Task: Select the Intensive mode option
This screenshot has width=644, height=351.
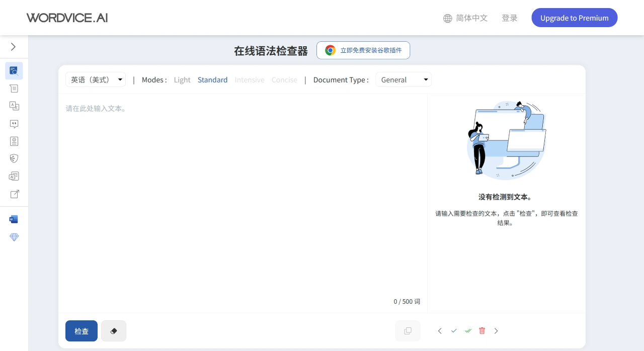Action: tap(250, 79)
